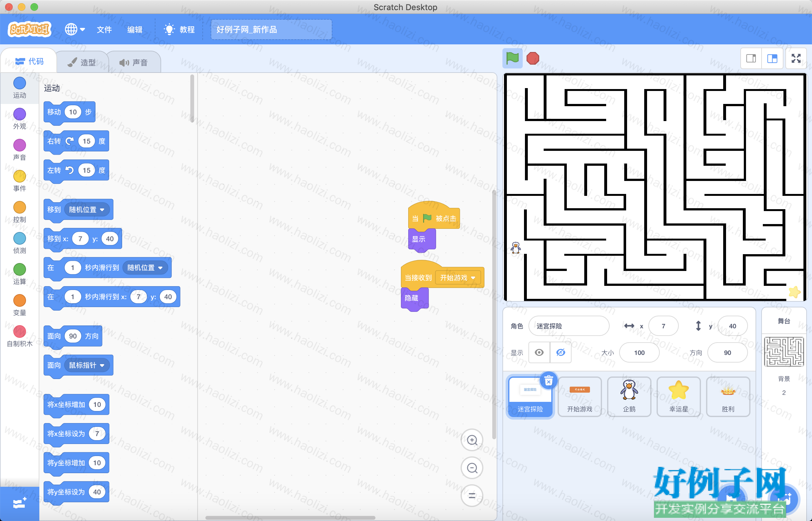812x521 pixels.
Task: Click the green flag to start
Action: tap(512, 58)
